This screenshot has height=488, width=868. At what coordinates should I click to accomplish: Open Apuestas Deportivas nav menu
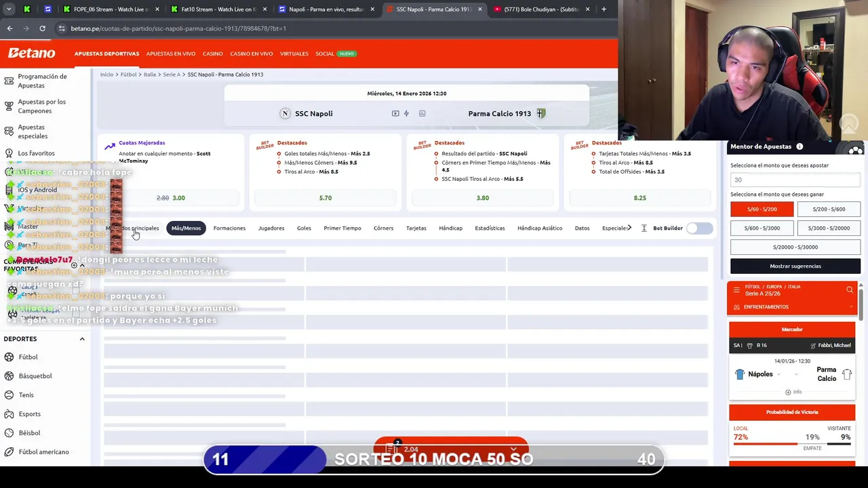pyautogui.click(x=106, y=54)
